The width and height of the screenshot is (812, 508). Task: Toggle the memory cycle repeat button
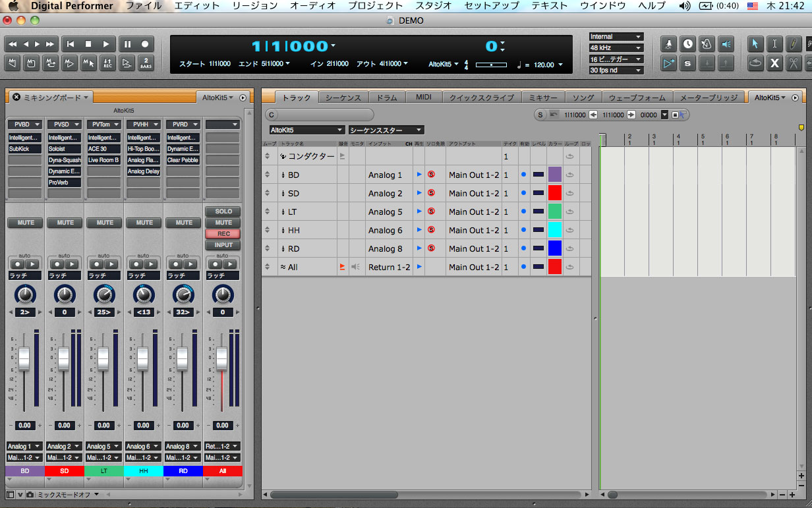click(50, 63)
